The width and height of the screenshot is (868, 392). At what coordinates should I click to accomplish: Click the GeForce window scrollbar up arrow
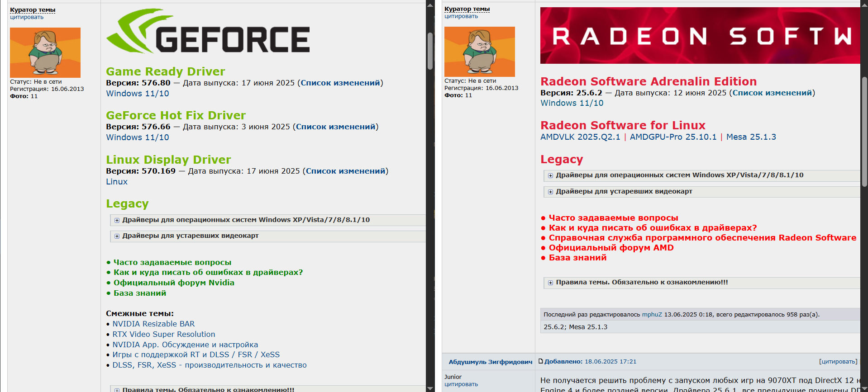point(430,5)
